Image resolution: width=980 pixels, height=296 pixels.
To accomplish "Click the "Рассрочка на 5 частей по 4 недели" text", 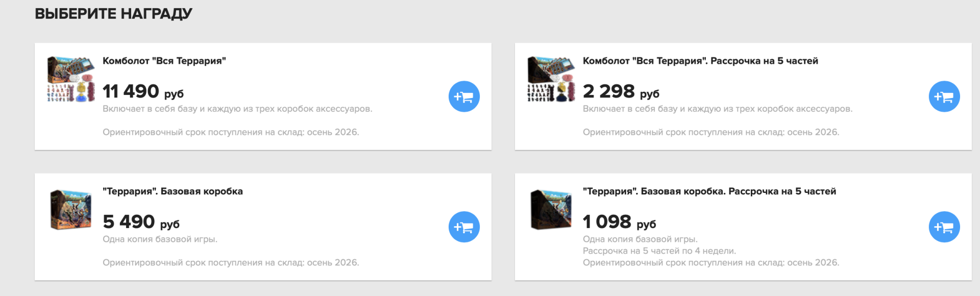I will click(x=659, y=251).
